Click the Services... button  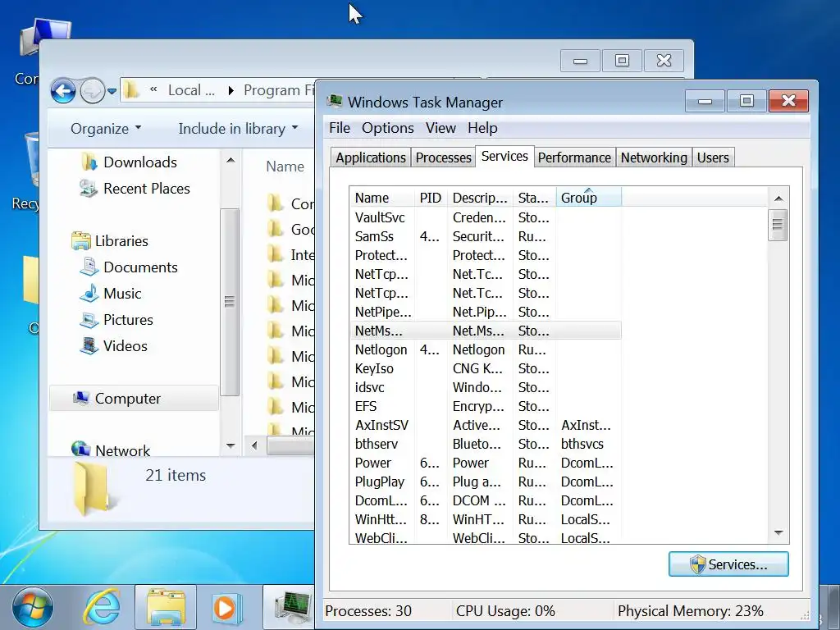click(728, 564)
